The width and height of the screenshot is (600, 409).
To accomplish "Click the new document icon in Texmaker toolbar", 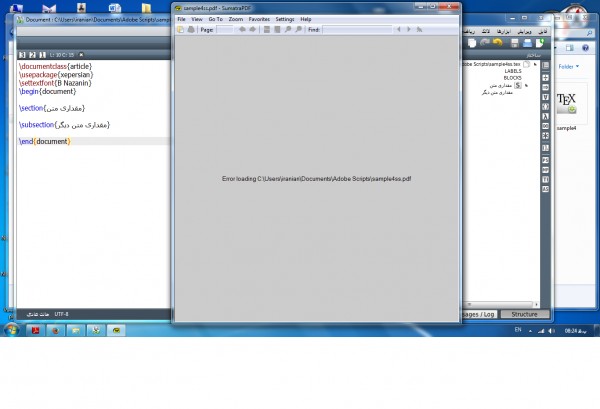I will [538, 42].
